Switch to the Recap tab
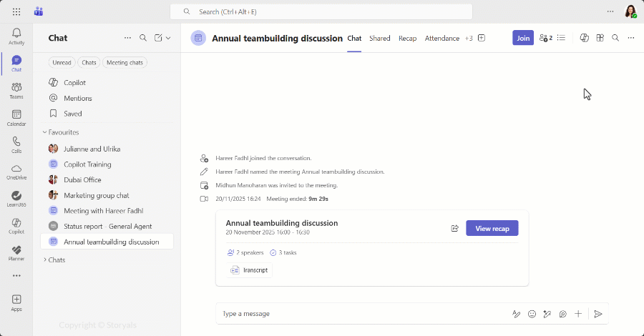Screen dimensions: 644x336 [407, 39]
